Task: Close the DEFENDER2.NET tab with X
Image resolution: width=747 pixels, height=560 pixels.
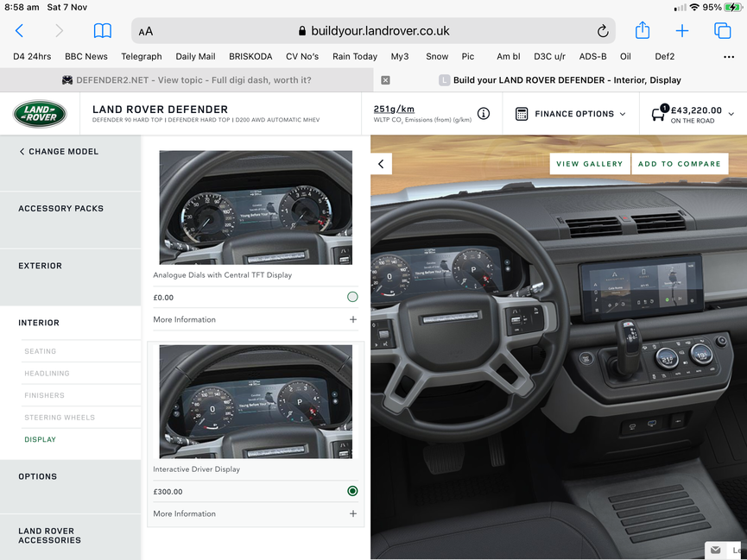Action: click(385, 80)
